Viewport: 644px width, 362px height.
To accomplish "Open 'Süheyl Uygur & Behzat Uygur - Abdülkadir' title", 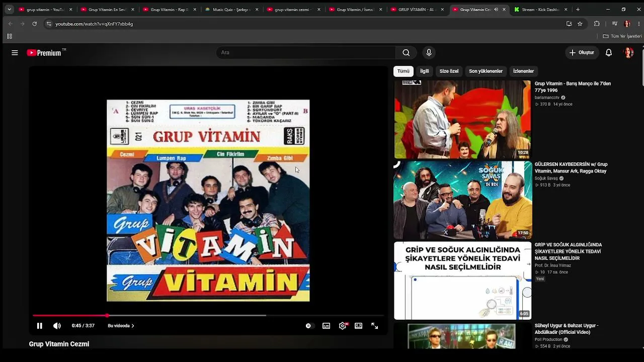I will [x=567, y=329].
